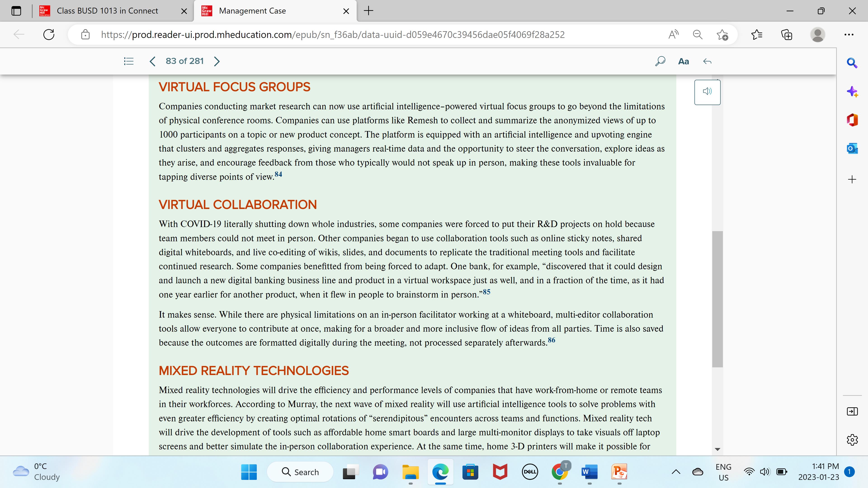The width and height of the screenshot is (868, 488).
Task: Click the zoom out magnifier in address bar
Action: coord(698,34)
